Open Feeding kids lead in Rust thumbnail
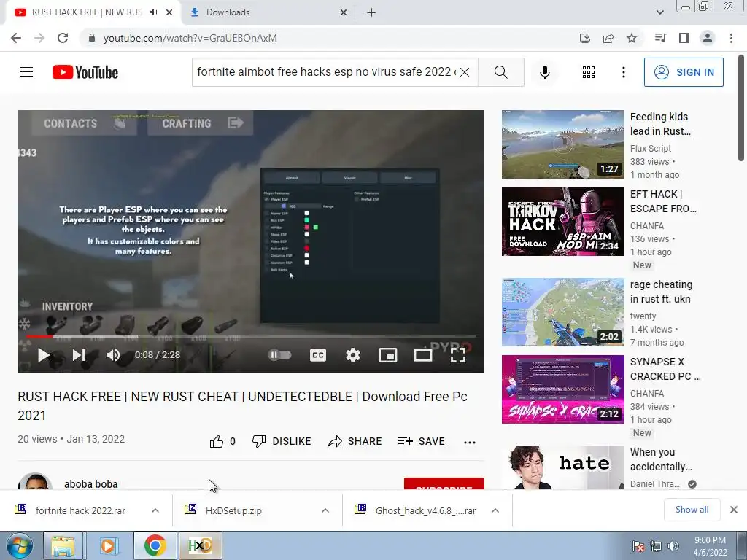The width and height of the screenshot is (747, 560). pyautogui.click(x=562, y=144)
